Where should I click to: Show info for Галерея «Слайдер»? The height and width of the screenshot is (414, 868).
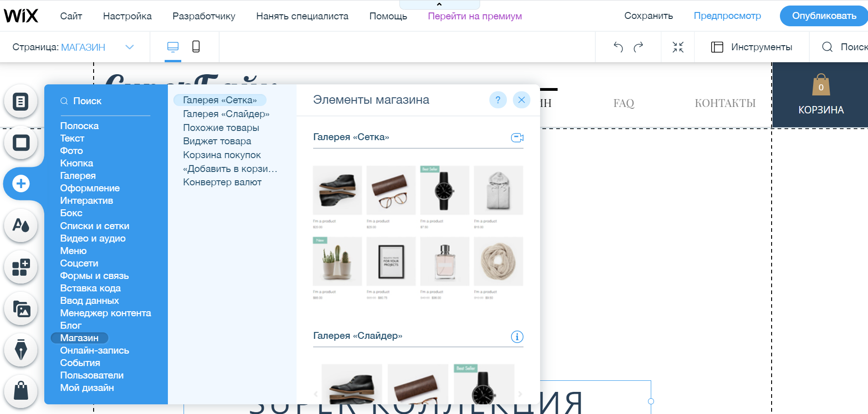click(517, 337)
